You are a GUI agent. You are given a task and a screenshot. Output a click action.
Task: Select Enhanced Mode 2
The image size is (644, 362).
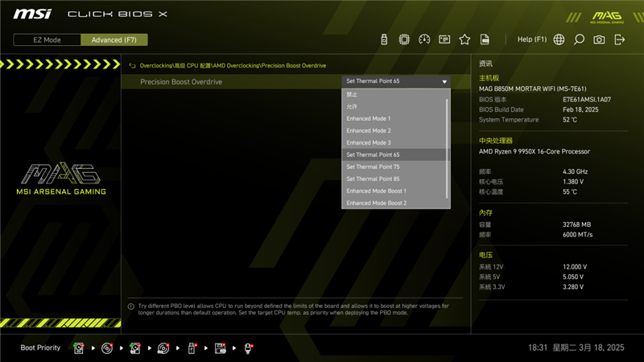(x=394, y=130)
